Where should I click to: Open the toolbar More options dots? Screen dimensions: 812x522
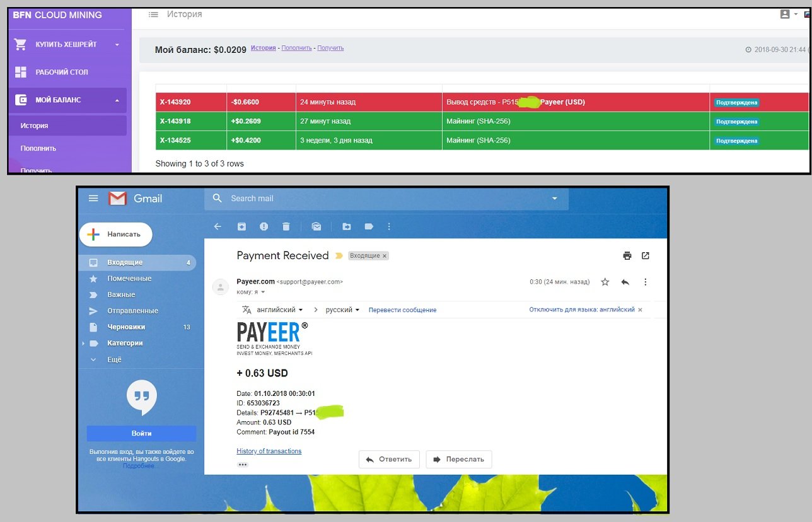(388, 226)
